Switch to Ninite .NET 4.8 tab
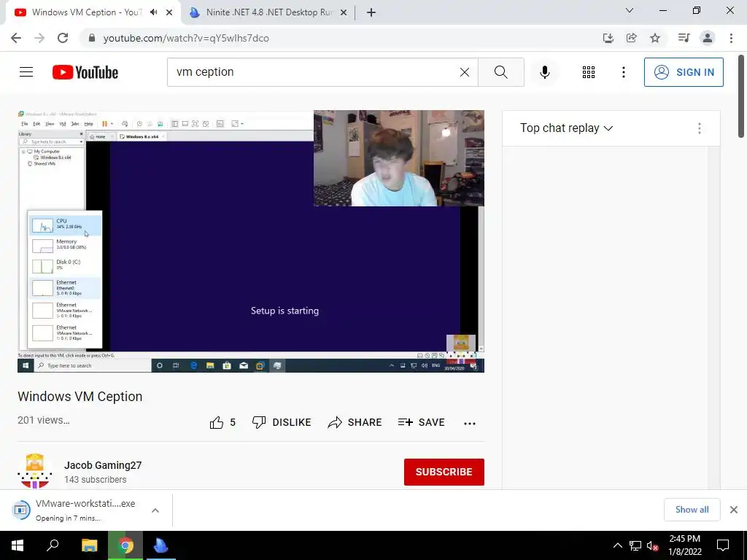The height and width of the screenshot is (560, 747). pyautogui.click(x=268, y=12)
